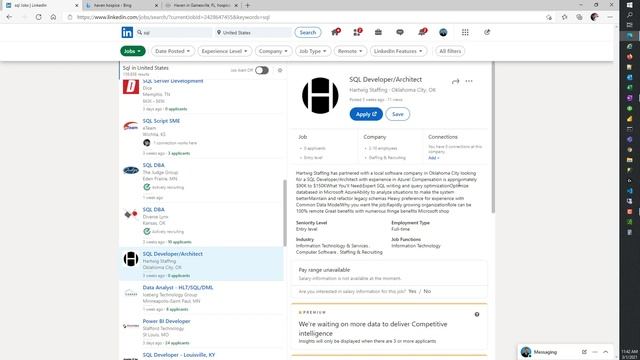
Task: Click the job alert settings gear icon
Action: (280, 70)
